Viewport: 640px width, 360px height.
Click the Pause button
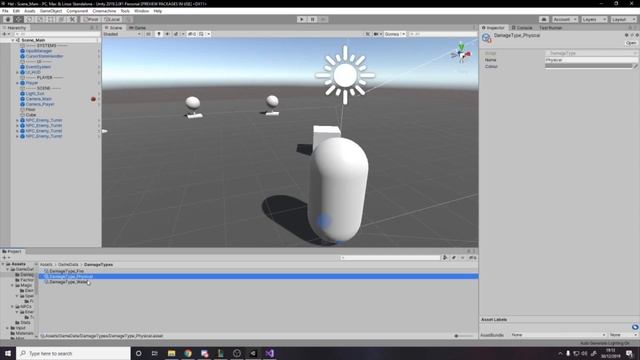click(x=312, y=19)
